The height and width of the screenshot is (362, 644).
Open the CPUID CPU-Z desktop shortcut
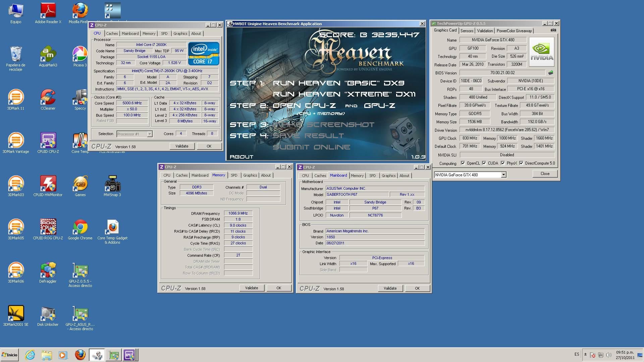48,143
